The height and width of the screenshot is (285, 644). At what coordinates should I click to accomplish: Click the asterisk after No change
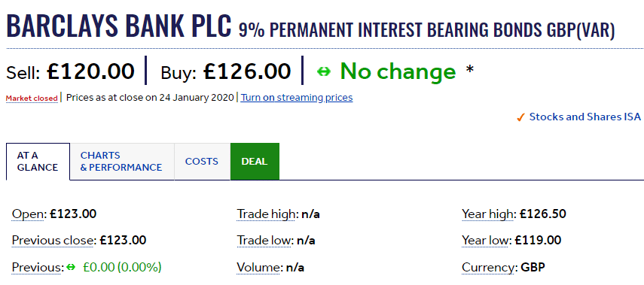(x=469, y=71)
